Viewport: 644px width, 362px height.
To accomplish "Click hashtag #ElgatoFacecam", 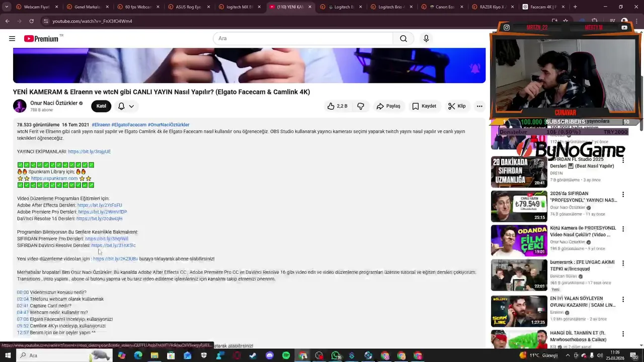I will click(x=129, y=125).
